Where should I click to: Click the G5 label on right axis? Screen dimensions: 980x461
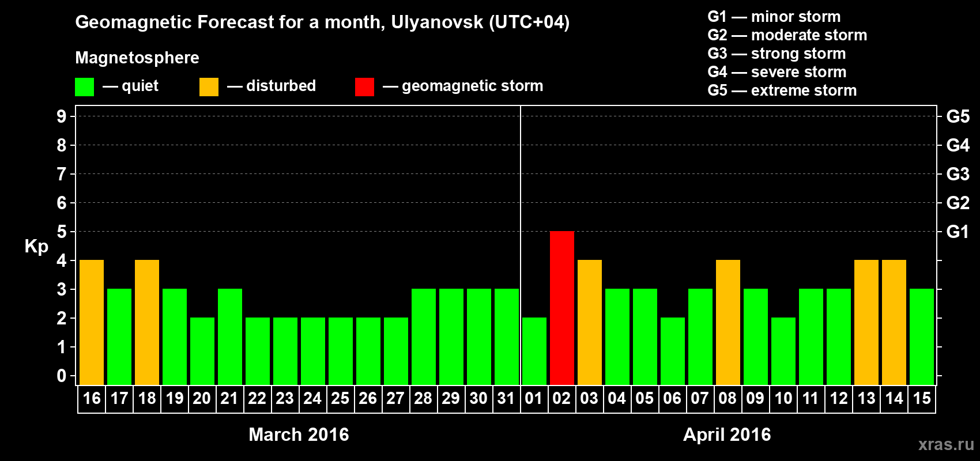tap(958, 116)
